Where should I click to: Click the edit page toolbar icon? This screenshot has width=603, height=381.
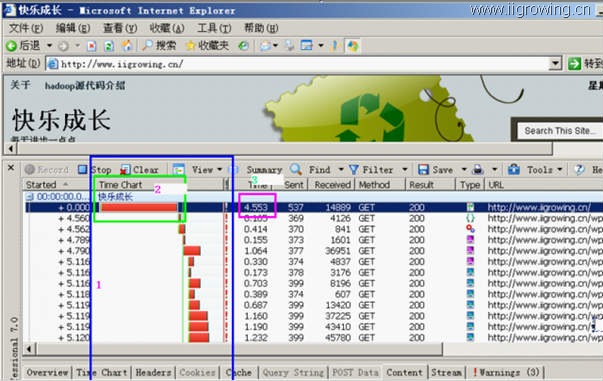pos(306,46)
